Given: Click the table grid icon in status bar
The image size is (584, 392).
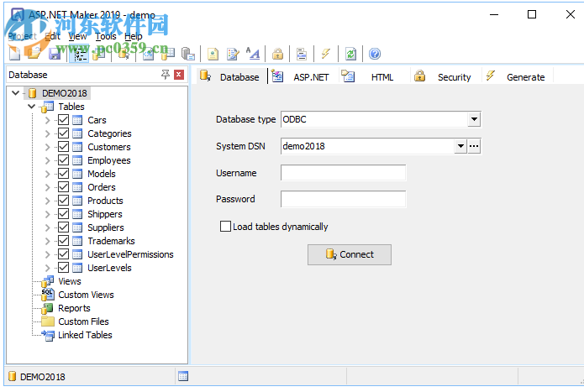Looking at the screenshot, I should click(x=183, y=376).
